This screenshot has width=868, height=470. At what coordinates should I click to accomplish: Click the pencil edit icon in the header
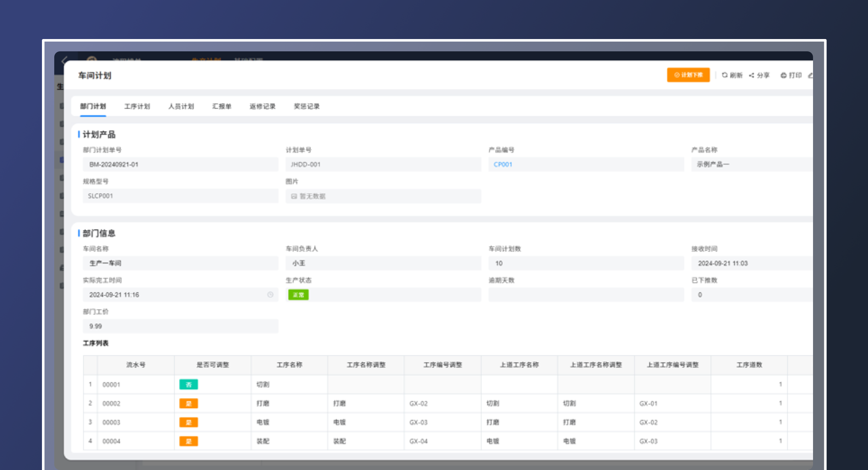tap(810, 75)
